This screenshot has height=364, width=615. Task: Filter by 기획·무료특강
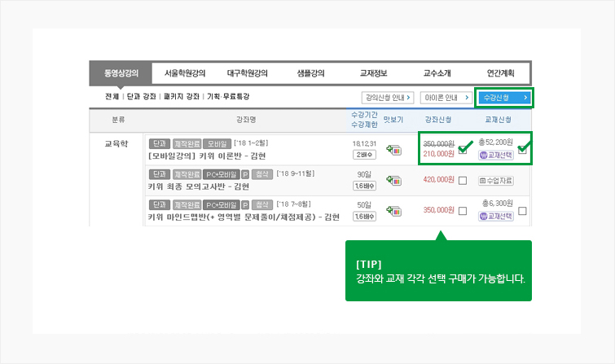[229, 97]
